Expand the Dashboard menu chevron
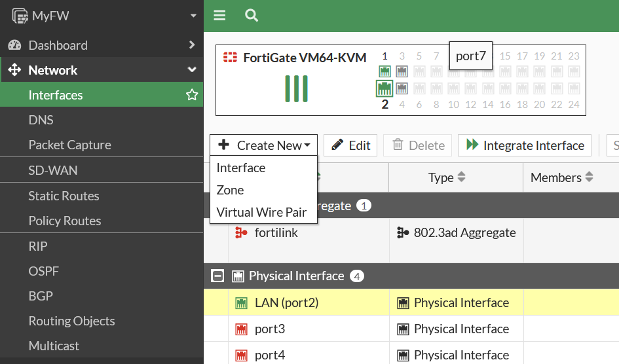Image resolution: width=619 pixels, height=364 pixels. pyautogui.click(x=192, y=45)
